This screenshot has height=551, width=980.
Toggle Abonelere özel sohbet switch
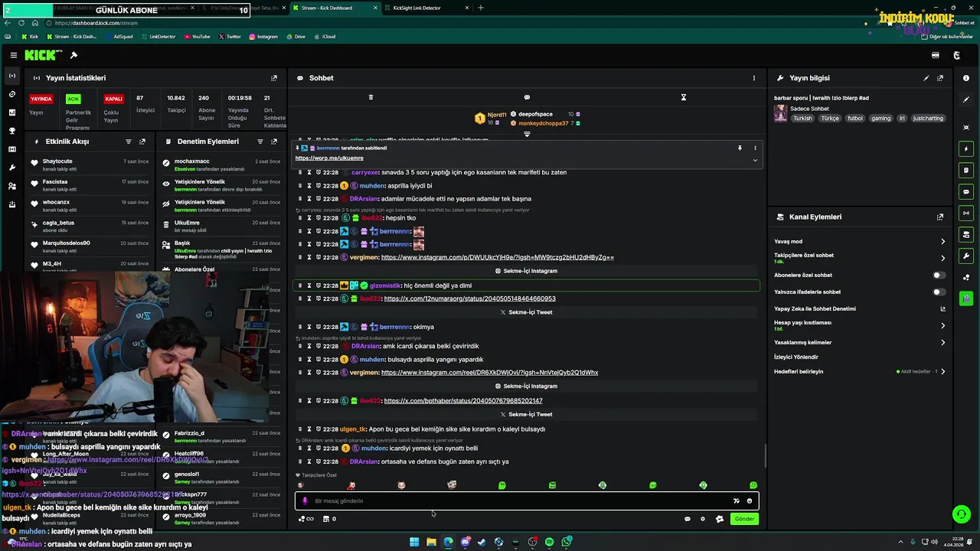[939, 275]
